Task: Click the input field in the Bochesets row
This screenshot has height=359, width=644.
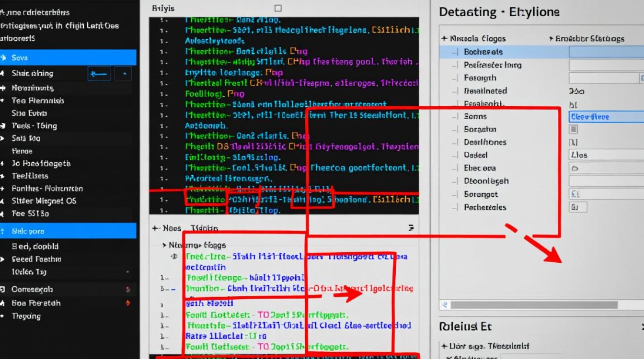Action: 606,52
